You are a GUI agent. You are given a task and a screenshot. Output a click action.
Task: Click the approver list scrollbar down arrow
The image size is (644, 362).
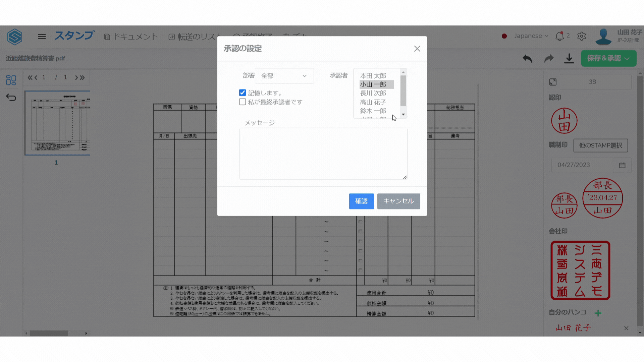403,115
